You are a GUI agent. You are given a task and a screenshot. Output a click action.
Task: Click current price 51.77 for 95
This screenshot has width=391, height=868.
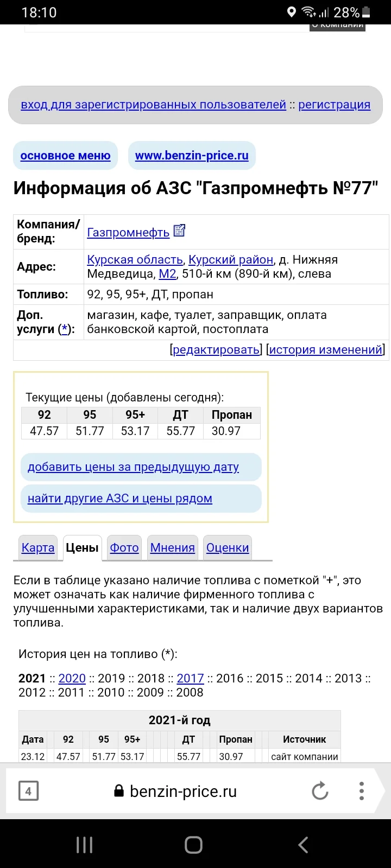90,431
